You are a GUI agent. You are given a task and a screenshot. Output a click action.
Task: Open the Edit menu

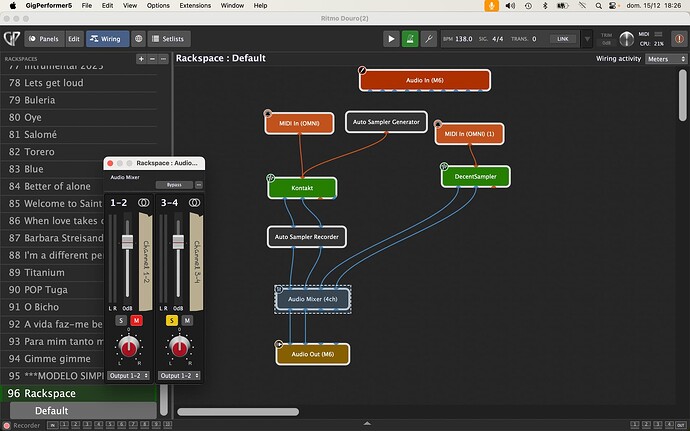point(107,6)
